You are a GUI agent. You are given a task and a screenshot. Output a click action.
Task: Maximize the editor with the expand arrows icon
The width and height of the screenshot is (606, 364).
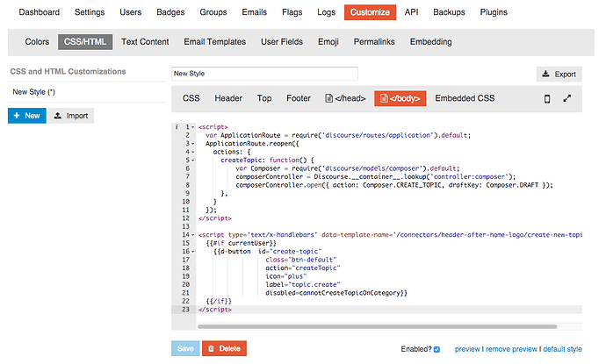[567, 99]
